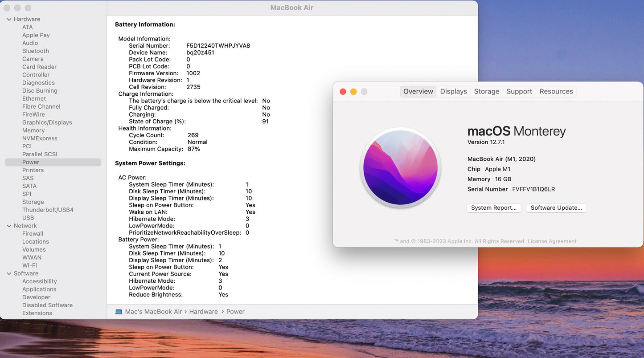
Task: Select Bluetooth in the Hardware list
Action: (36, 51)
